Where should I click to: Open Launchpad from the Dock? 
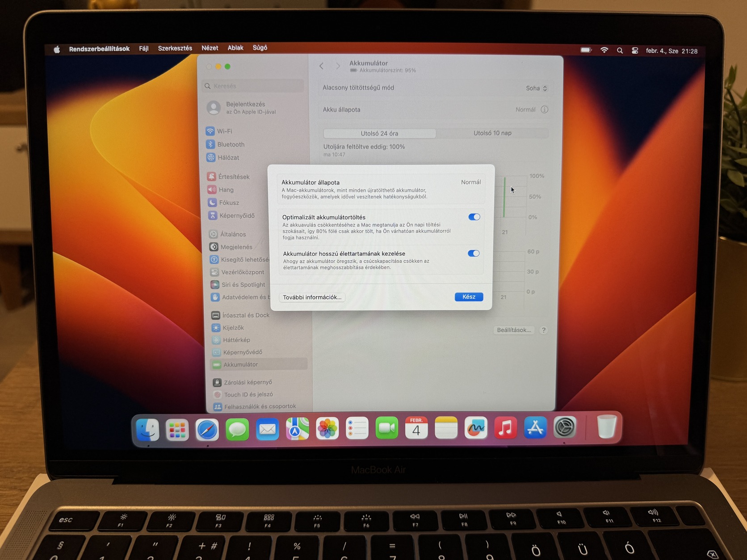[177, 430]
